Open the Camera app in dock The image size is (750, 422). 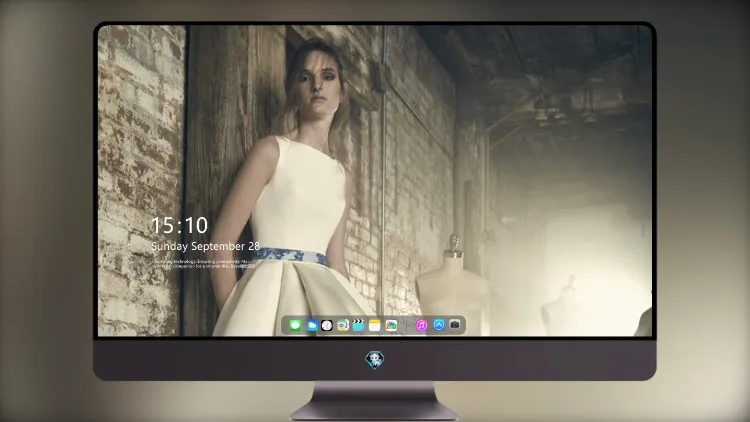click(455, 325)
